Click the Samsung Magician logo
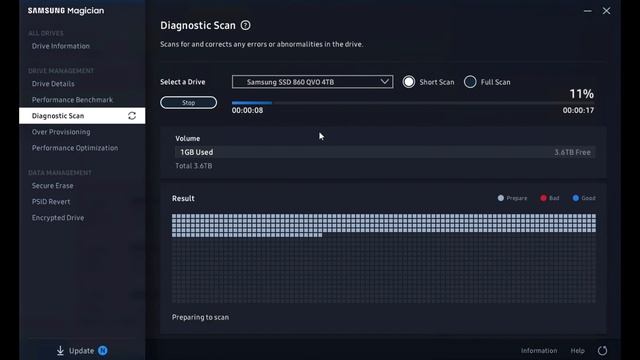 point(66,11)
